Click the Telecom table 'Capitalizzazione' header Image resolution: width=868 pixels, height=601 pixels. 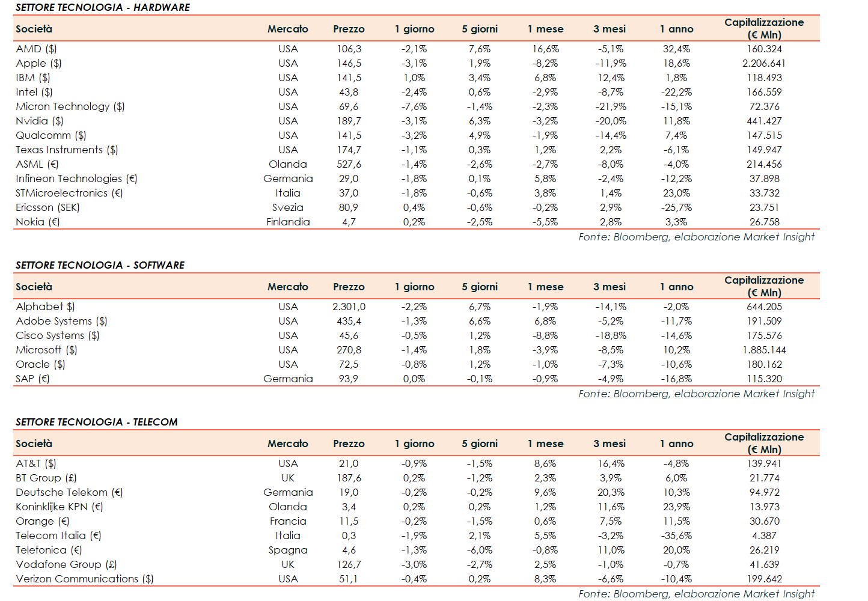[x=763, y=443]
